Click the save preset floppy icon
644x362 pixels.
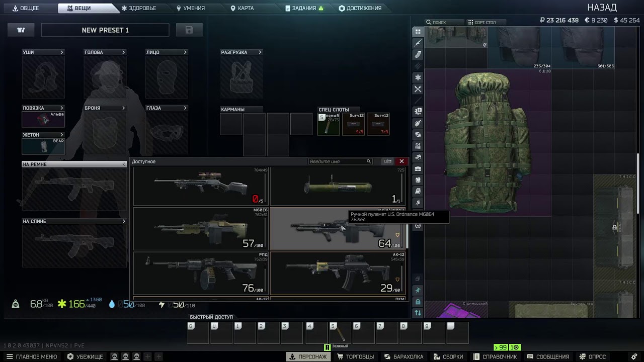(189, 30)
